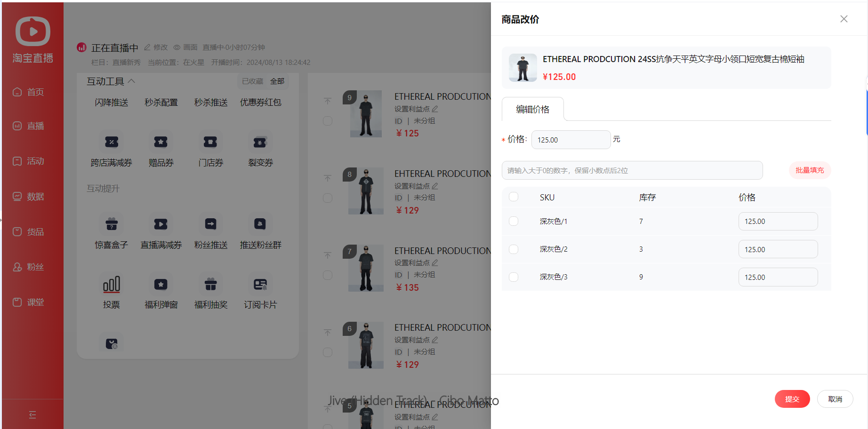Switch to the 编辑价格 tab

533,109
